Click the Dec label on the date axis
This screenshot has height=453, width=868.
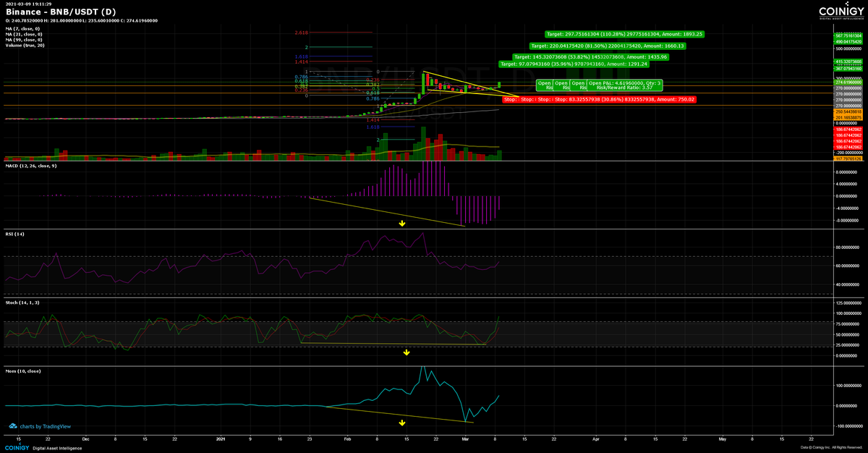(x=85, y=439)
